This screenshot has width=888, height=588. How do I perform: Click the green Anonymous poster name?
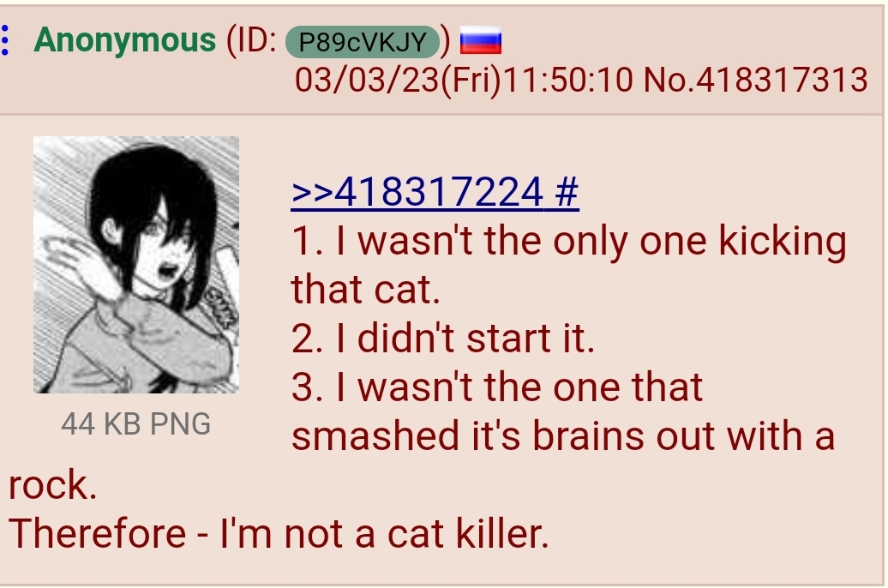click(x=124, y=40)
